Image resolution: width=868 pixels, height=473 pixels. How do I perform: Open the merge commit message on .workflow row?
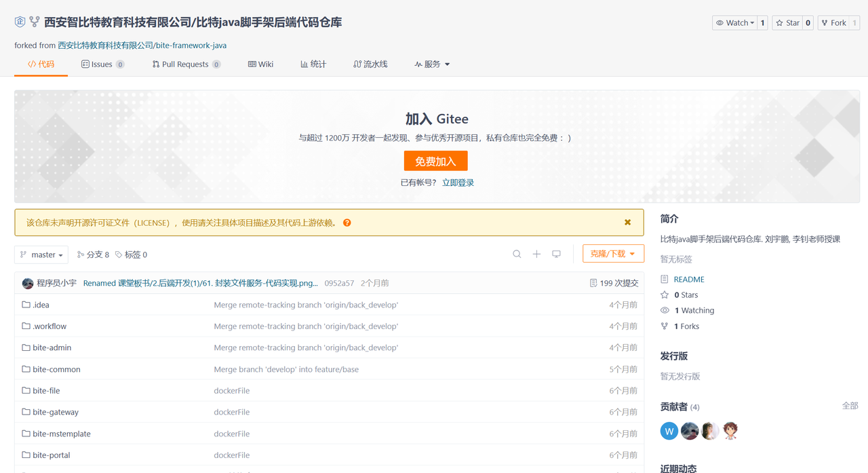coord(306,326)
